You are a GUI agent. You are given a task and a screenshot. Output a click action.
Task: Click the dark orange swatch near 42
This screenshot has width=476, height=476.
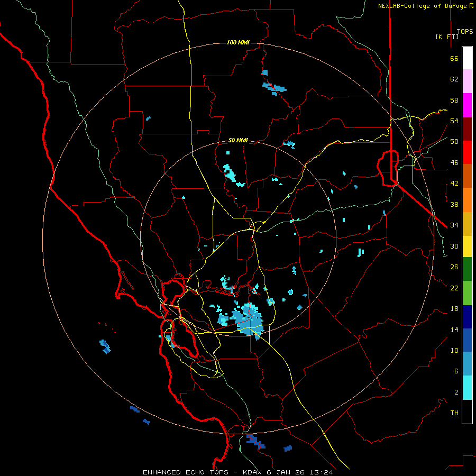[x=467, y=176]
